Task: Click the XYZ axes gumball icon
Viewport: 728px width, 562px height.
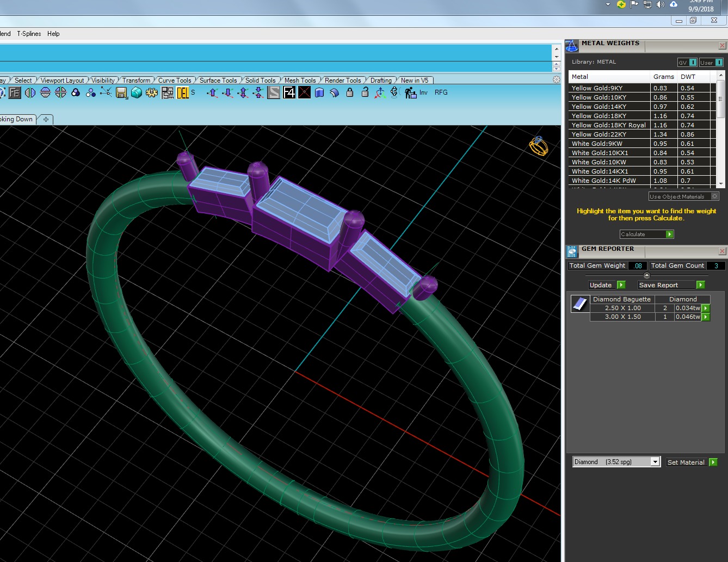Action: 380,92
